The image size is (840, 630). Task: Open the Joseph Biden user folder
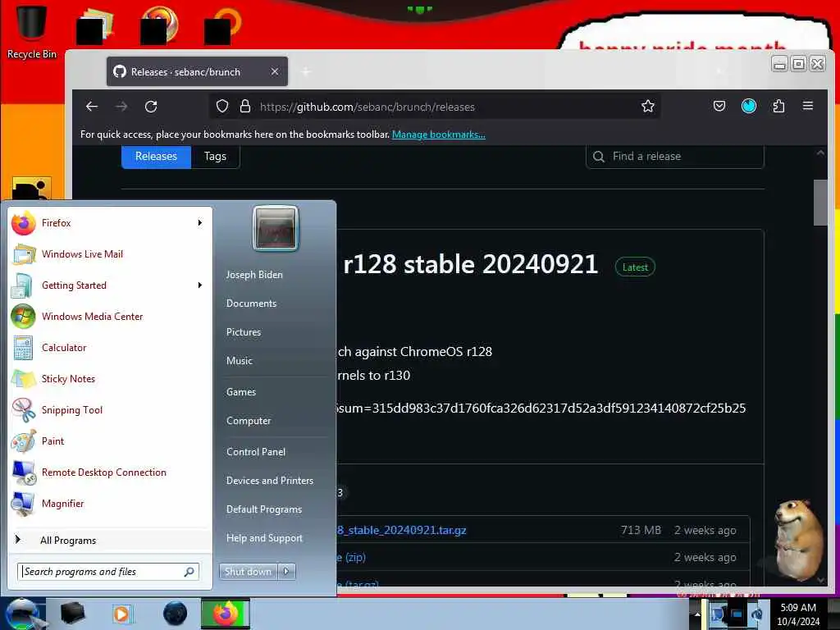coord(254,275)
